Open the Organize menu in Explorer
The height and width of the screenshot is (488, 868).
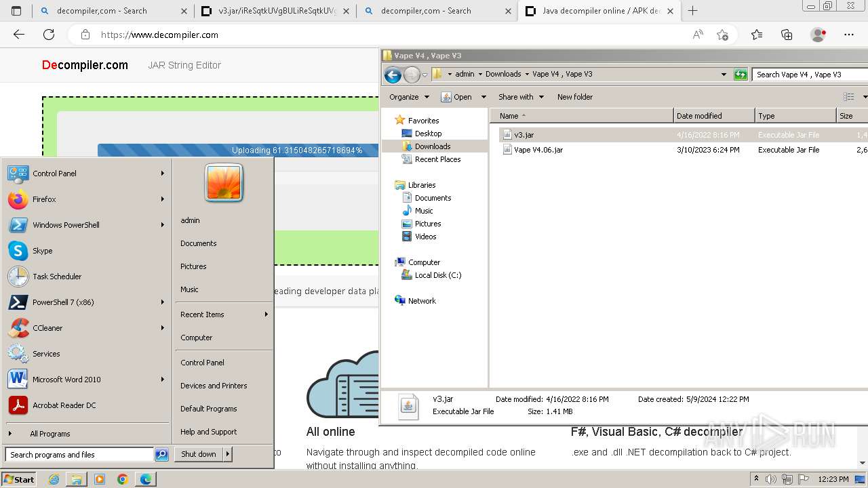409,97
